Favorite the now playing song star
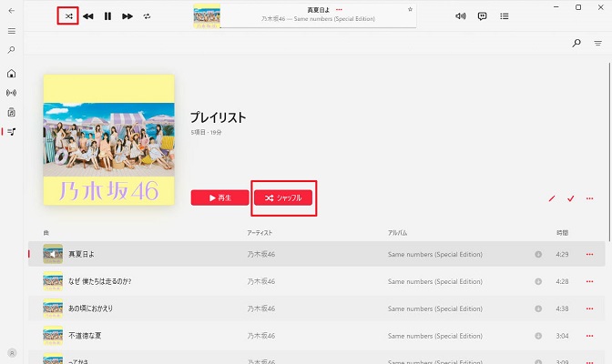Viewport: 612px width, 364px height. 410,9
